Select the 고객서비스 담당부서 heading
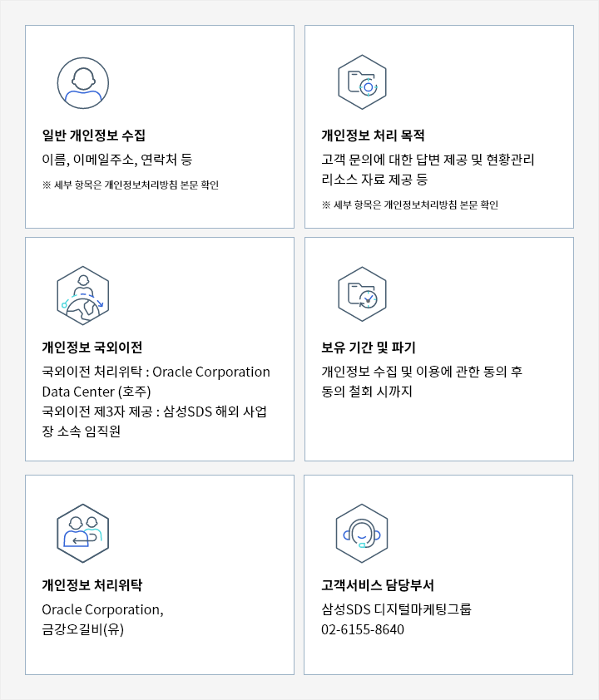 tap(377, 585)
